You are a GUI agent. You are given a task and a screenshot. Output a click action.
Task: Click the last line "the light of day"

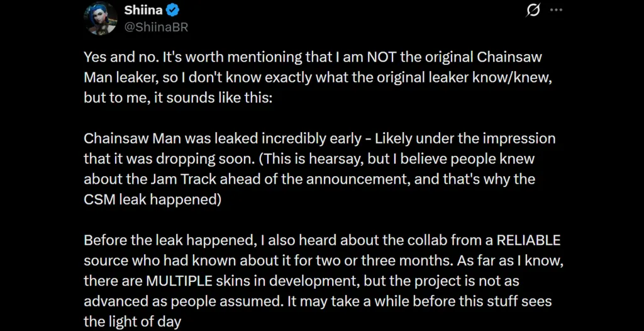(x=132, y=322)
